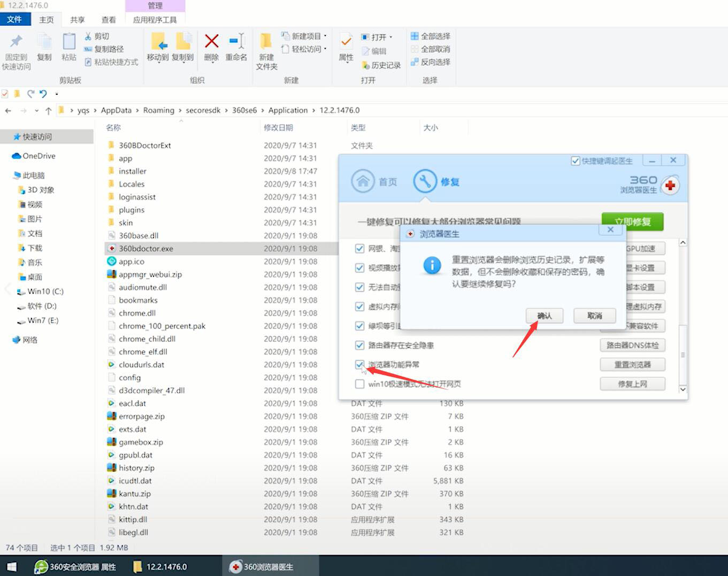Screen dimensions: 728x576
Task: Uncheck the 视频播放 checkbox
Action: pyautogui.click(x=360, y=268)
